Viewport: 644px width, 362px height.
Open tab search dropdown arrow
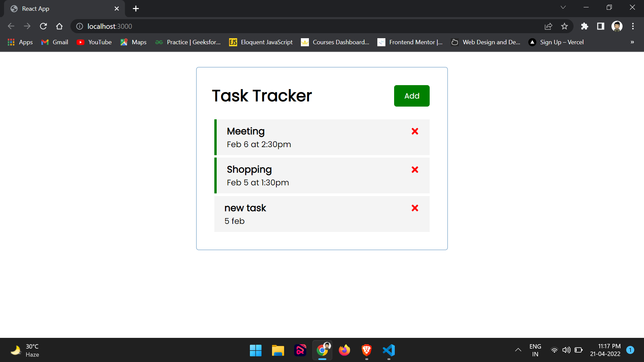click(563, 7)
